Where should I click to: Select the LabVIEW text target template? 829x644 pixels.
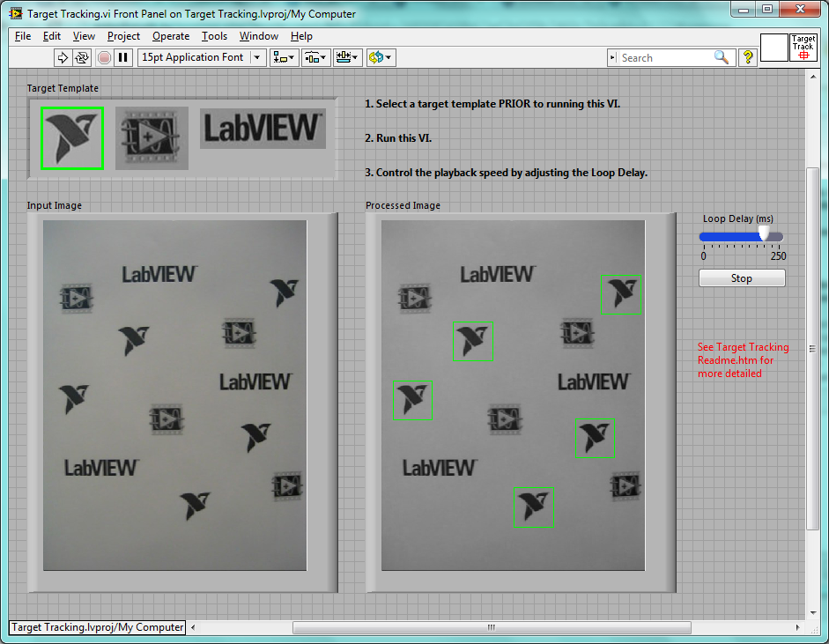(x=263, y=129)
